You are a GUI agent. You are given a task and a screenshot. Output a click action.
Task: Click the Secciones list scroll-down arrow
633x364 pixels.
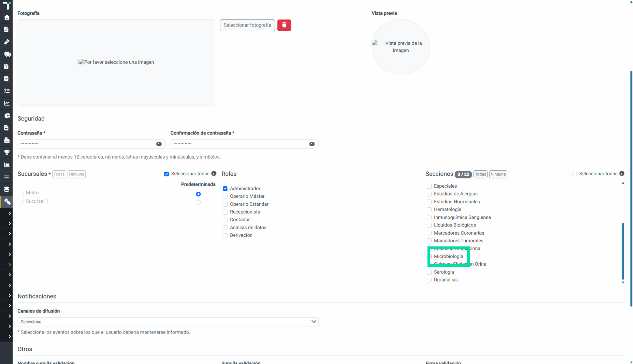623,282
